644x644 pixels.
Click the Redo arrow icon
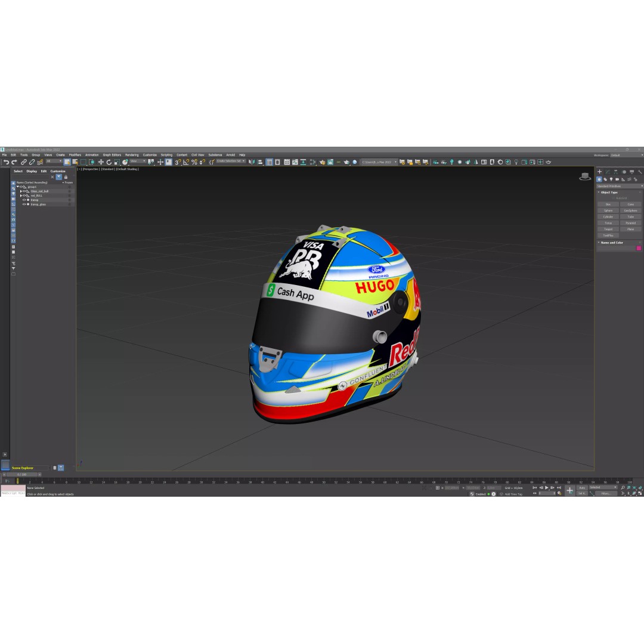[14, 162]
